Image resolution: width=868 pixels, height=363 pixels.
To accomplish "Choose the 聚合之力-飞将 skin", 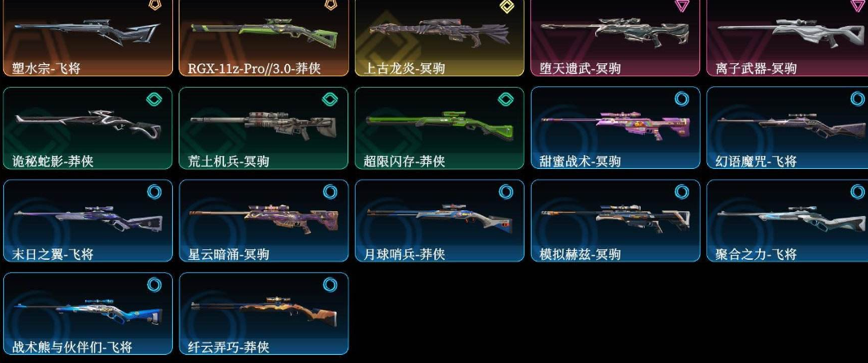I will pyautogui.click(x=787, y=221).
